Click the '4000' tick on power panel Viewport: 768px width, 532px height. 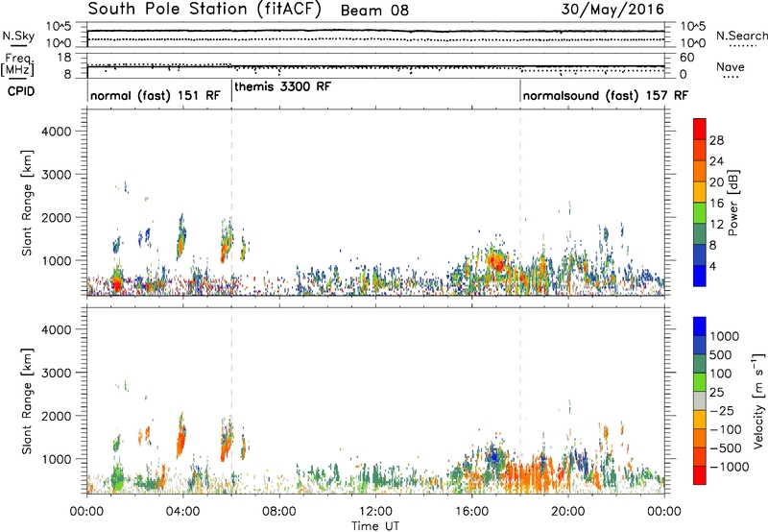(57, 132)
